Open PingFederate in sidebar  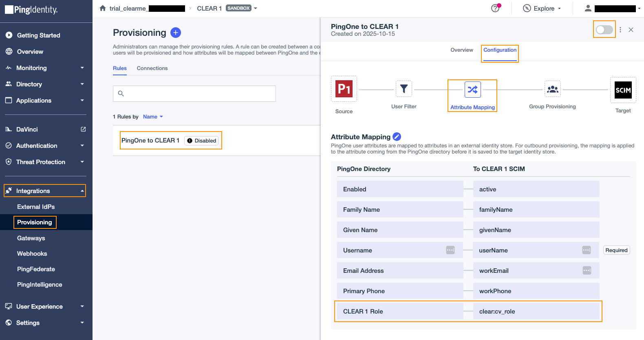click(36, 269)
